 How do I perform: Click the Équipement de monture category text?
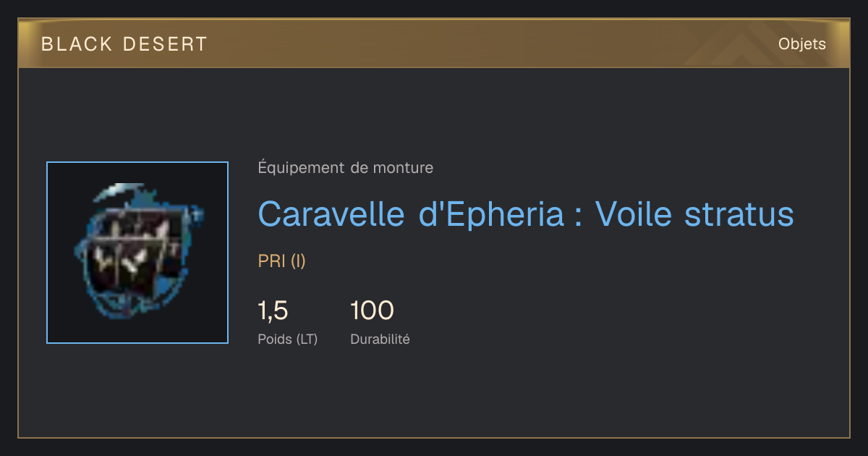tap(346, 168)
